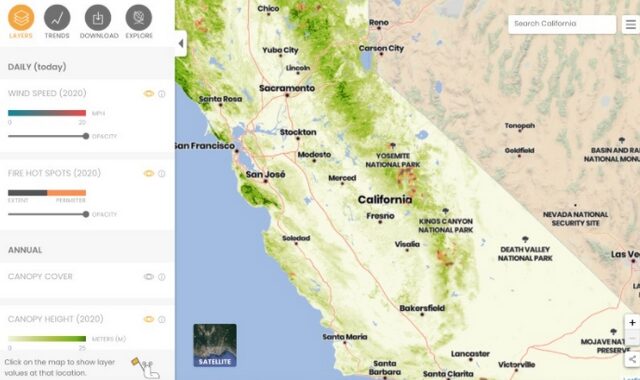Click the Search California input field
The image size is (640, 380).
(x=562, y=24)
